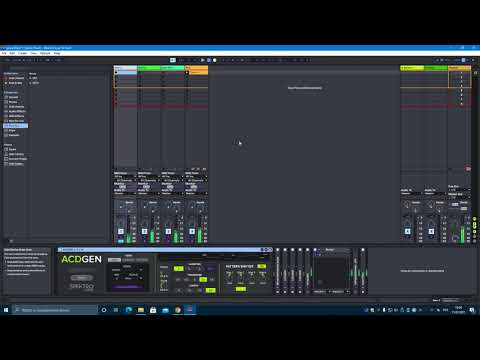
Task: Open third track's MIDI From dropdown
Action: (173, 177)
